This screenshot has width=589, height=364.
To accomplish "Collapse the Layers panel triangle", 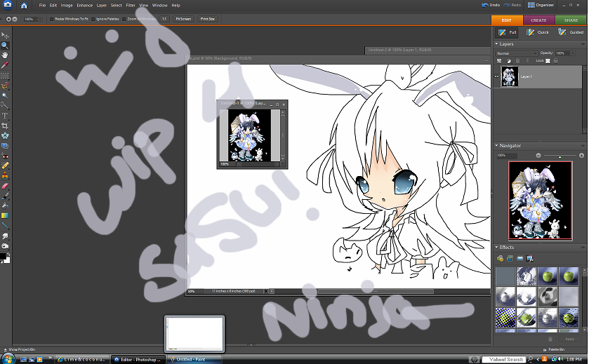I will (x=496, y=44).
